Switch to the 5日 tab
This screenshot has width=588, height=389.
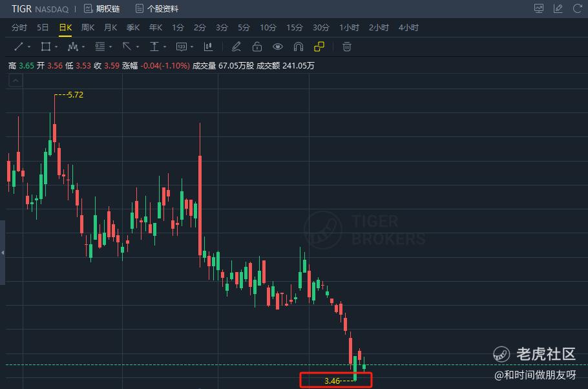43,27
